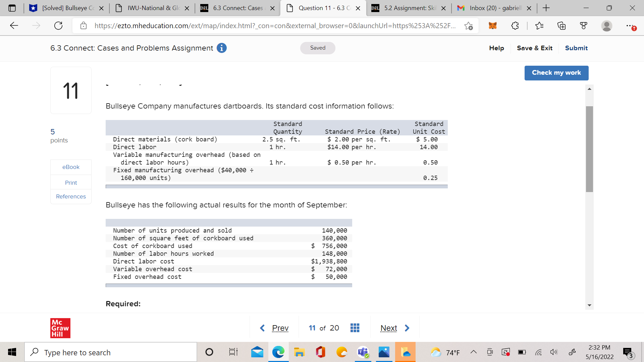The height and width of the screenshot is (362, 644).
Task: Open the Collections panel
Action: (561, 25)
